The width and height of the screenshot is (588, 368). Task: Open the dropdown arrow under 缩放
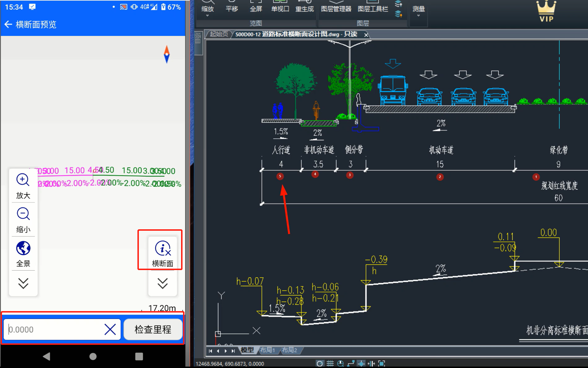pyautogui.click(x=207, y=16)
